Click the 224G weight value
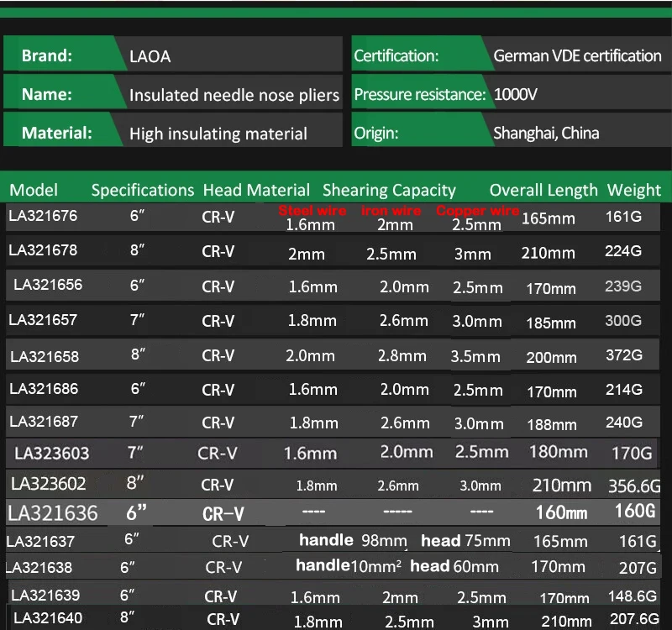Screen dimensions: 672x630 click(x=623, y=251)
